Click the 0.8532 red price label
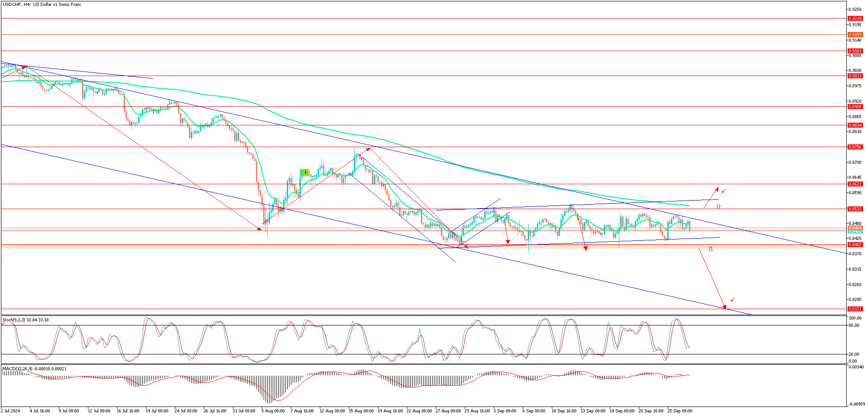The height and width of the screenshot is (416, 868). pos(855,209)
